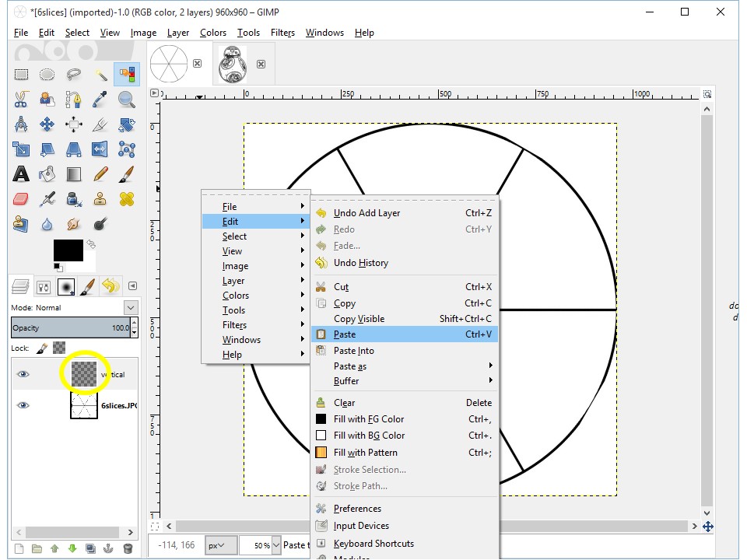Click the delete layer trash button
The width and height of the screenshot is (747, 560).
(x=127, y=548)
